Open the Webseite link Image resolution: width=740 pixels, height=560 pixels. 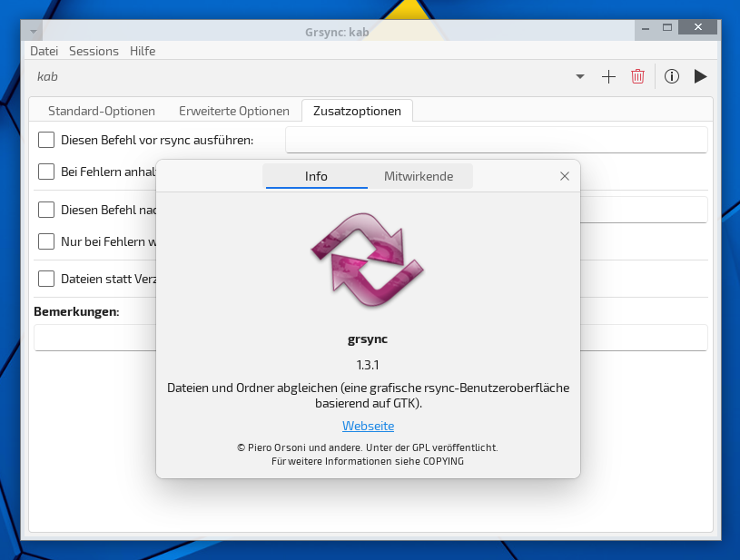click(x=368, y=426)
